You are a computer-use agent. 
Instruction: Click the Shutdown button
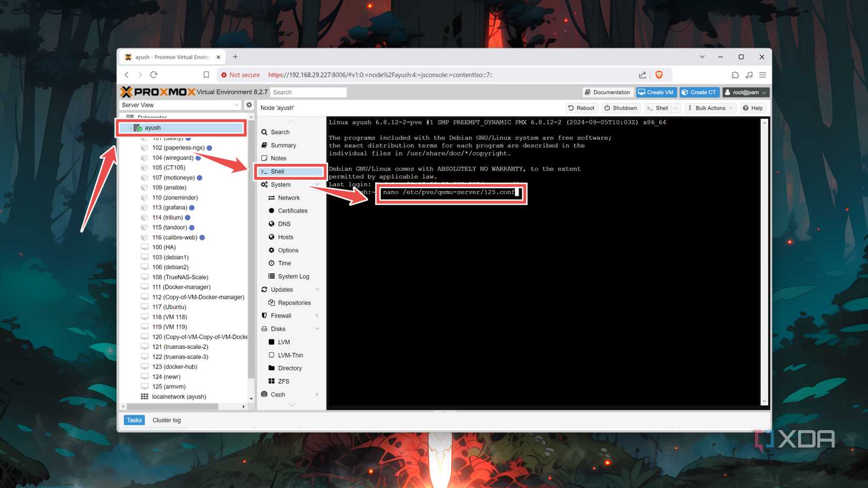621,108
